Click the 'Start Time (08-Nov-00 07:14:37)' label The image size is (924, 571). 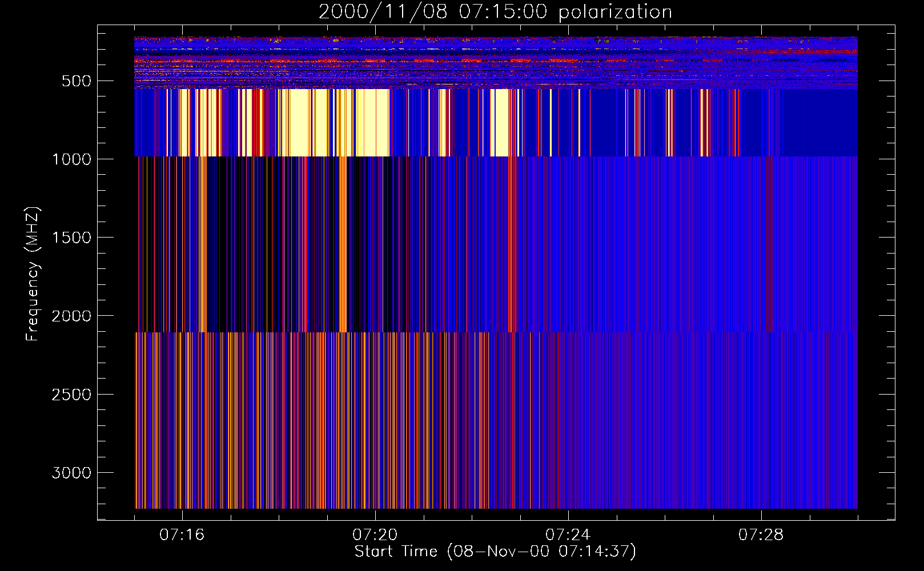point(495,552)
